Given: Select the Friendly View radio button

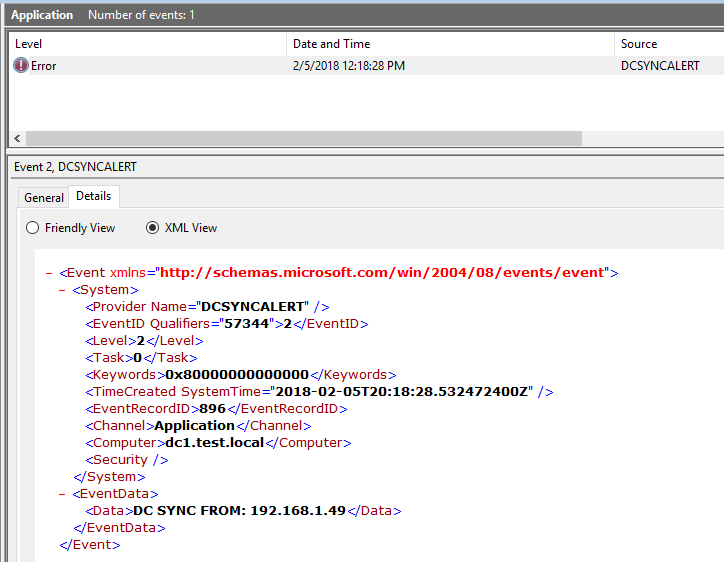Looking at the screenshot, I should 32,228.
